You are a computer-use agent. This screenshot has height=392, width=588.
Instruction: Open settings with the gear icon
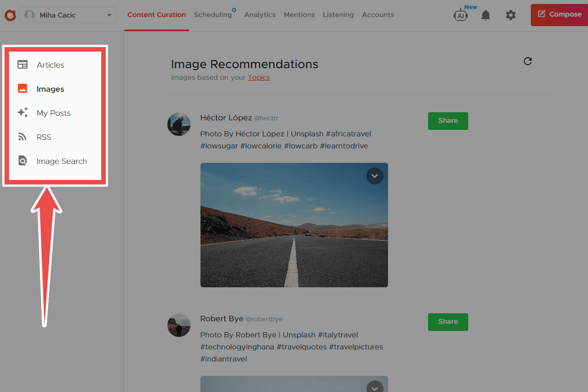point(511,15)
